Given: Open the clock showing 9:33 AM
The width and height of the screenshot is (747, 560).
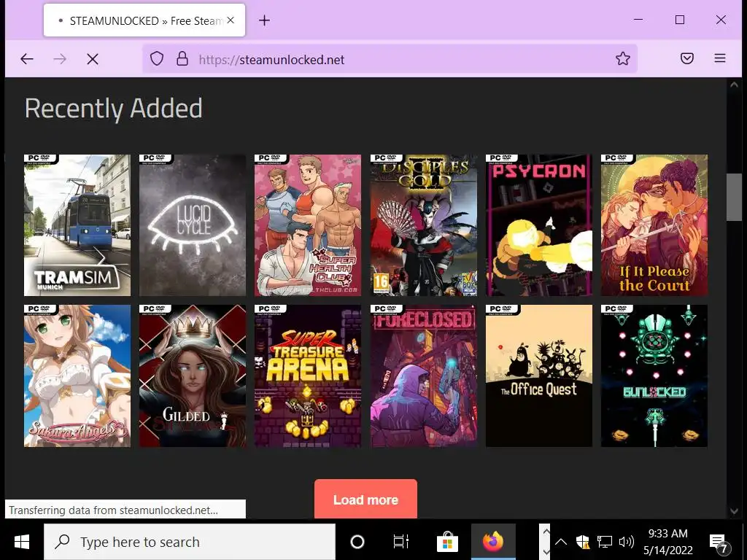Looking at the screenshot, I should [x=668, y=542].
